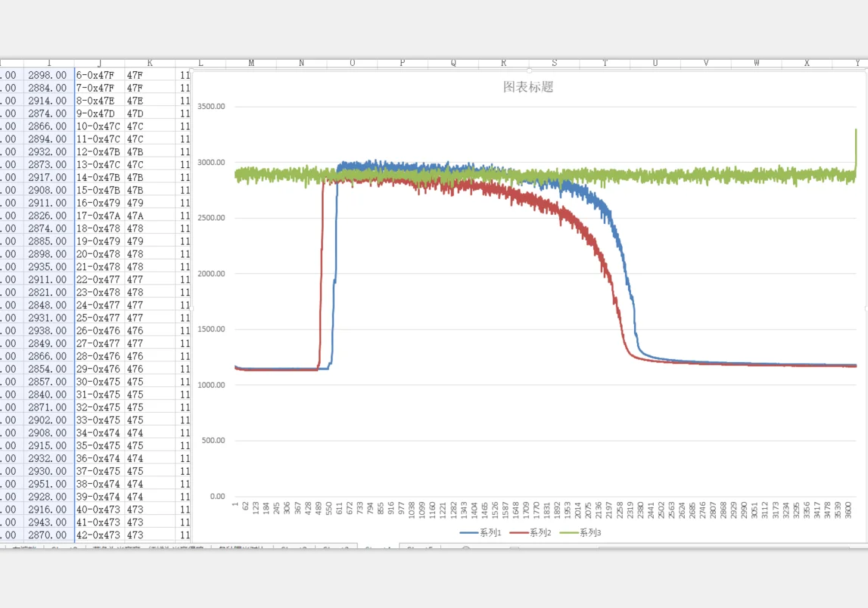Select cell 47A in column K

(x=150, y=216)
